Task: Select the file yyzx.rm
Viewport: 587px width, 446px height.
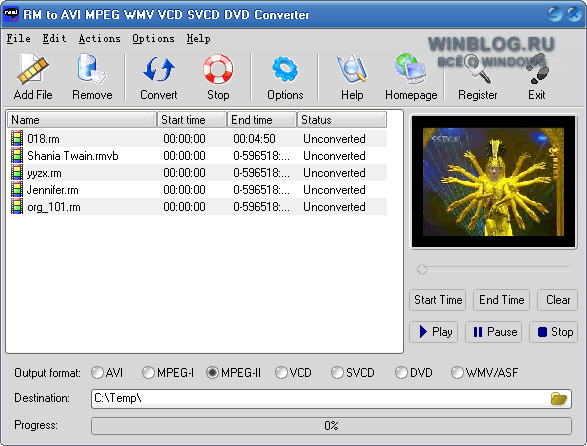Action: tap(44, 173)
